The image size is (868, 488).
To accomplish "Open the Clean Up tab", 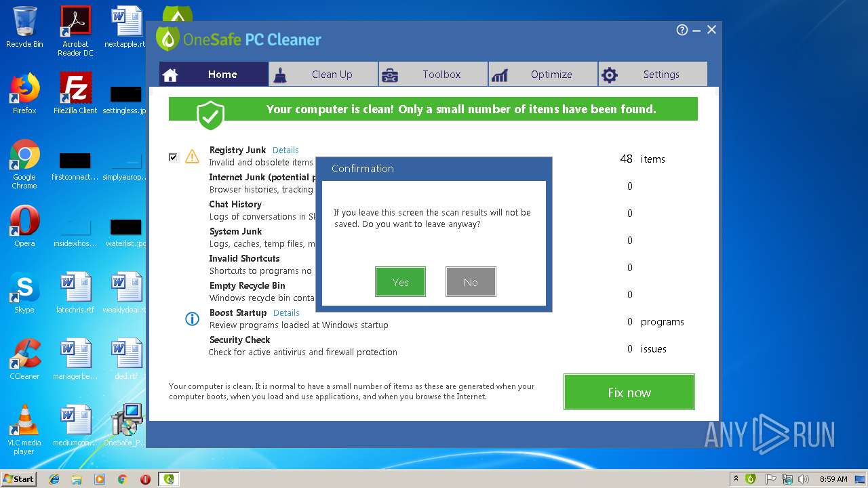I will coord(323,75).
